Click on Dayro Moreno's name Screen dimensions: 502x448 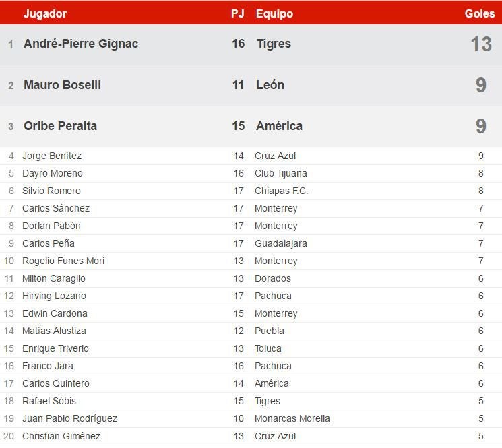pos(53,173)
